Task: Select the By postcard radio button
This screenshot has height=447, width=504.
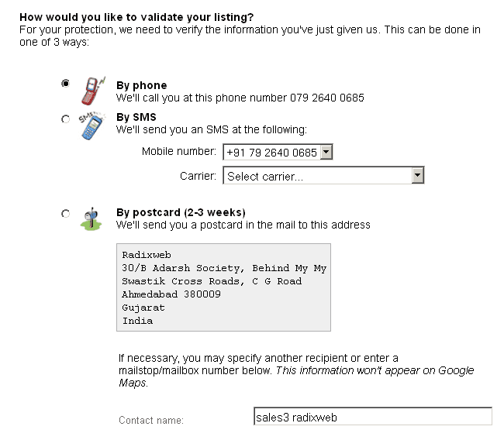Action: 66,214
